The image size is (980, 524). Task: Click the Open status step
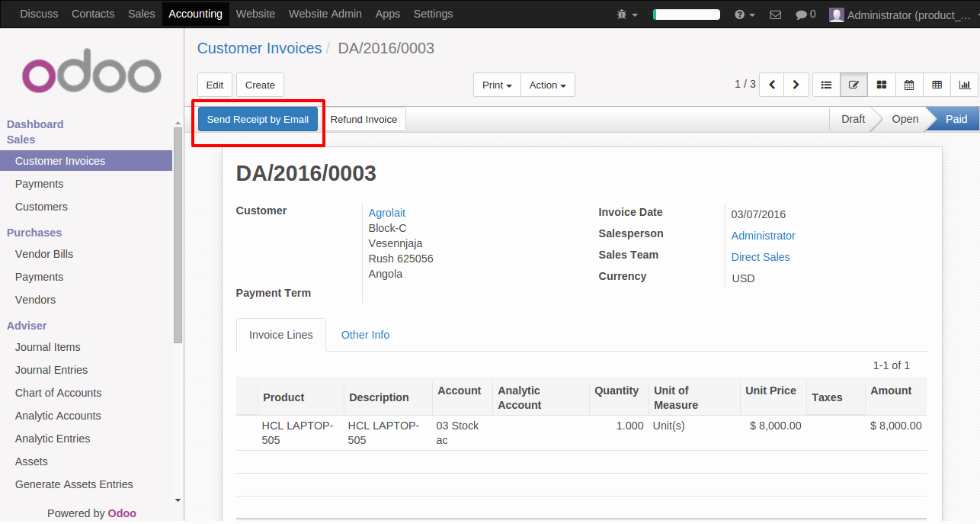coord(905,119)
